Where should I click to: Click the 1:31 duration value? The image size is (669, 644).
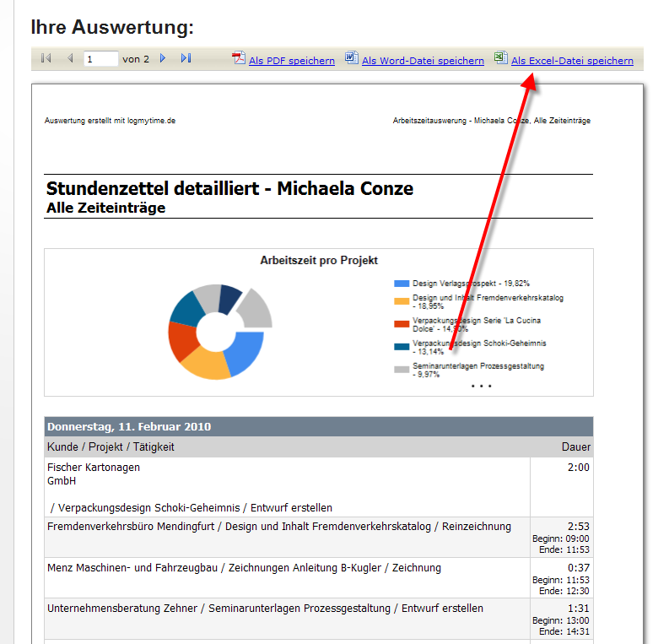click(x=579, y=609)
